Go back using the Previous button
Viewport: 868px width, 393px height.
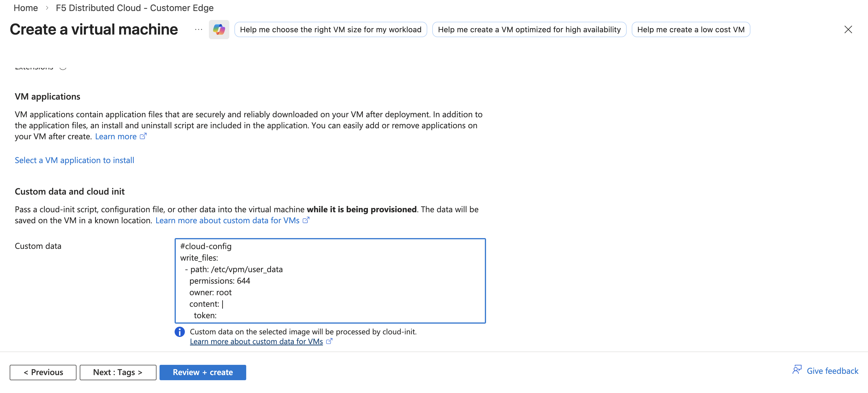point(43,372)
